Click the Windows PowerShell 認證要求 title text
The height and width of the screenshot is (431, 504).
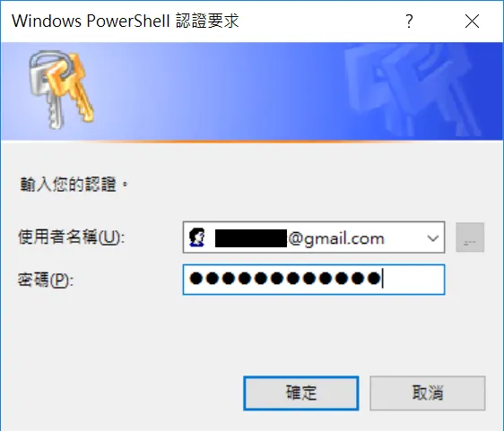tap(126, 22)
